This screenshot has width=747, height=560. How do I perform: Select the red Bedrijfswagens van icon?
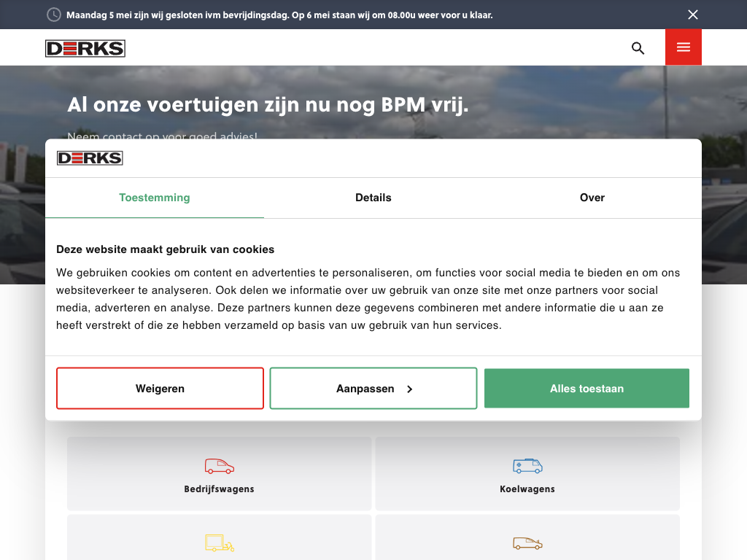tap(220, 466)
